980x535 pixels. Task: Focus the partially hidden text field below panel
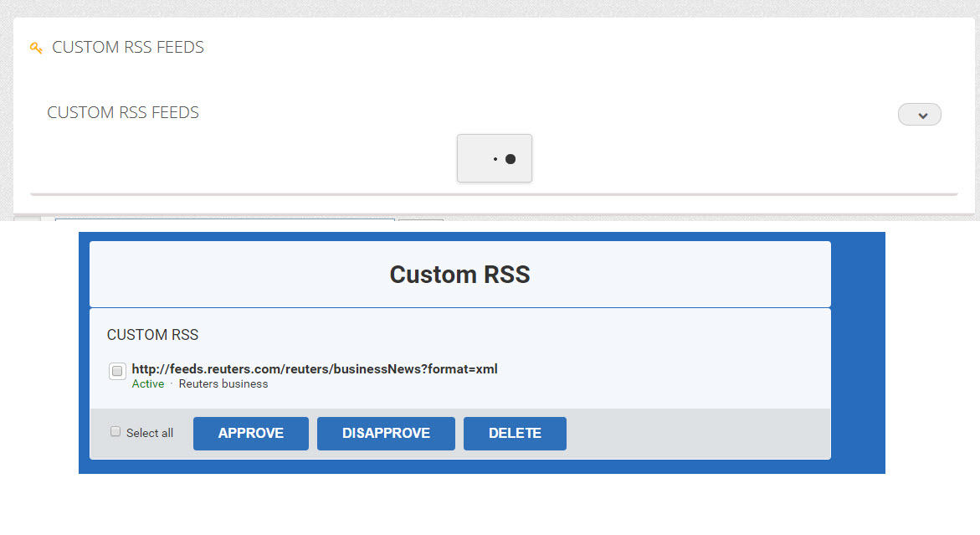coord(224,220)
